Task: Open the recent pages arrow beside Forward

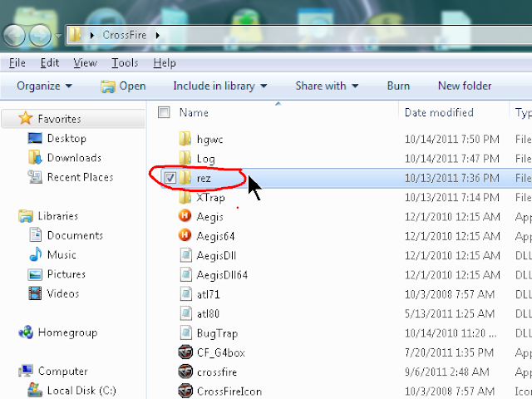Action: pyautogui.click(x=58, y=35)
